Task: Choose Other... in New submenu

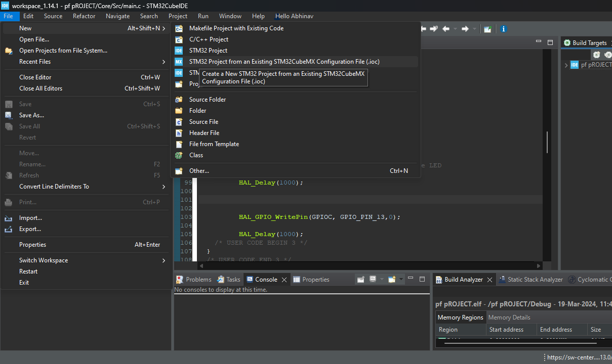Action: tap(296, 171)
